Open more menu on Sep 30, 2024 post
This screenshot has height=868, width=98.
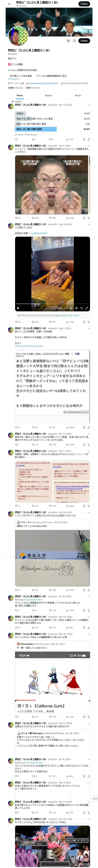pos(89,224)
